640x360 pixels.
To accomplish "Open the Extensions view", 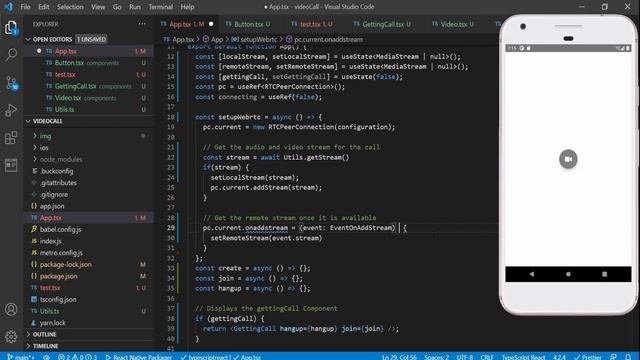I will 11,138.
